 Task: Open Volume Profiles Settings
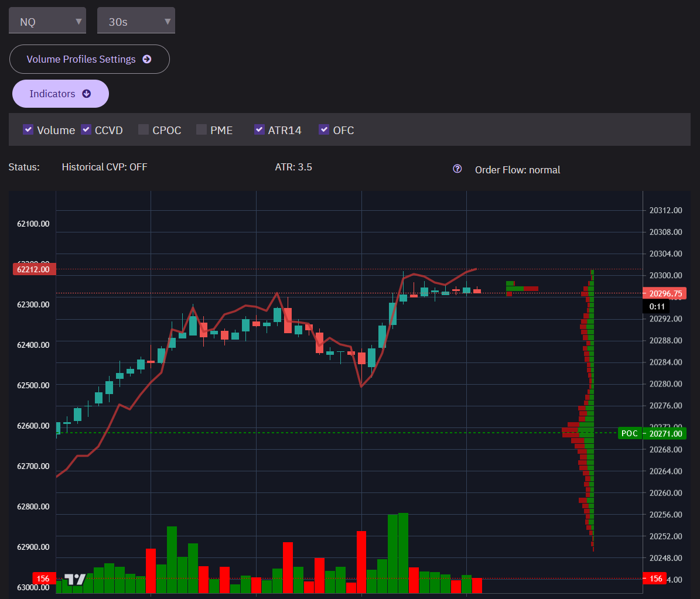(89, 59)
